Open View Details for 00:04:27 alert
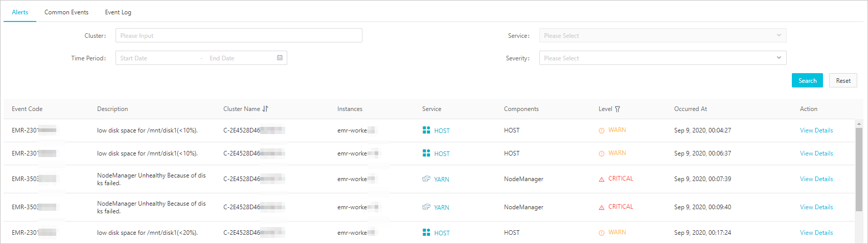868x244 pixels. coord(816,130)
